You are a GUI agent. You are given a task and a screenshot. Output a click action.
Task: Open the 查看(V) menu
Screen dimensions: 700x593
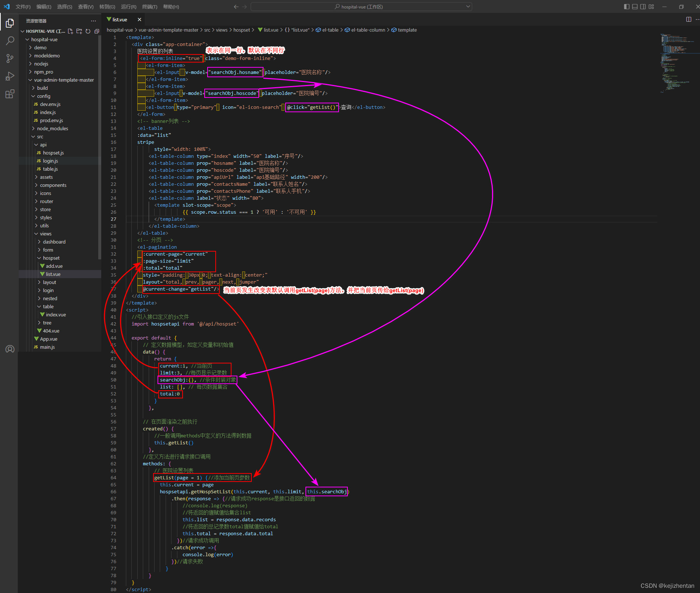click(x=86, y=7)
